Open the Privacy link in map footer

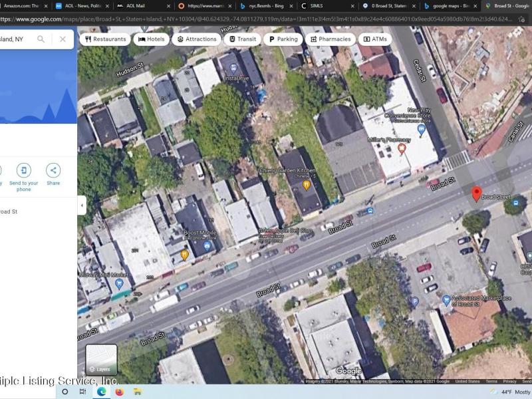(x=509, y=381)
